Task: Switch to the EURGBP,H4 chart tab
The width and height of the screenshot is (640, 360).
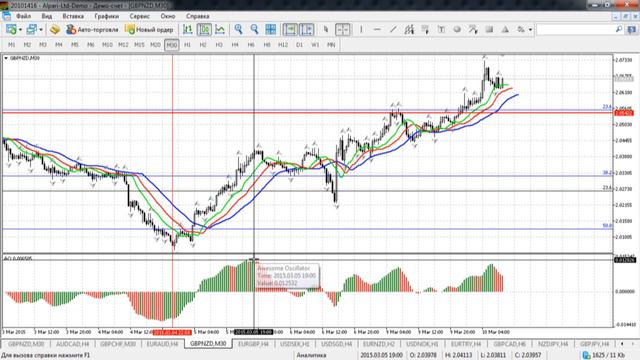Action: tap(253, 344)
